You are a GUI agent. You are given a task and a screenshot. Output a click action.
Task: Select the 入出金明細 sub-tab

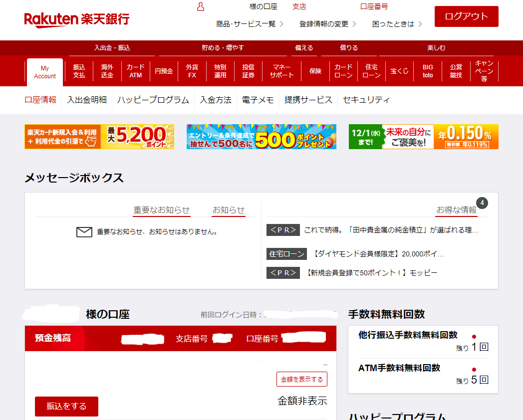87,100
